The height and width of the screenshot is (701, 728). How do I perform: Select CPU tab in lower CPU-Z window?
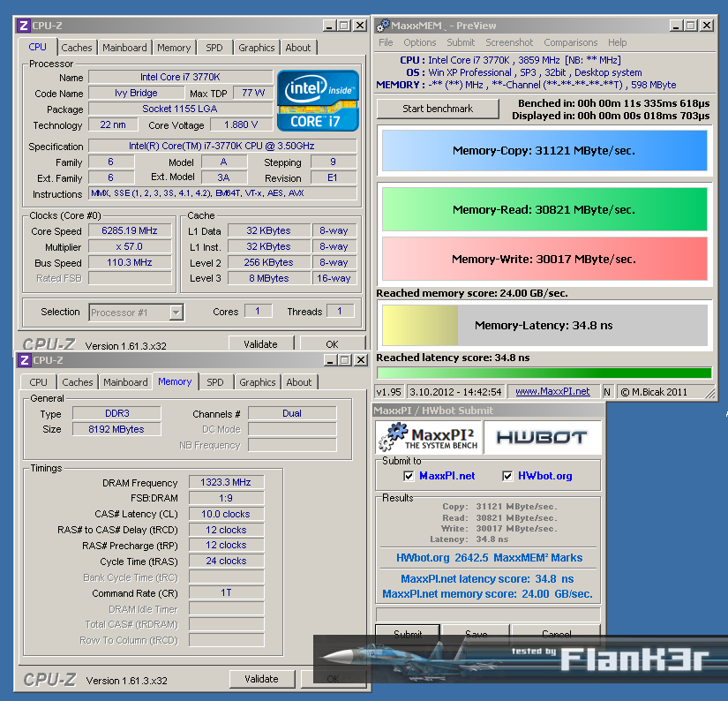point(38,382)
